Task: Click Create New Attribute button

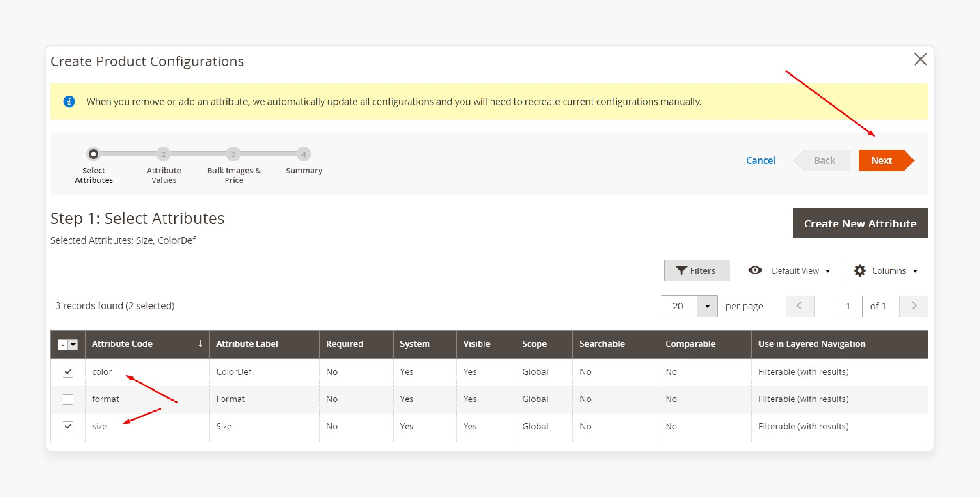Action: tap(860, 223)
